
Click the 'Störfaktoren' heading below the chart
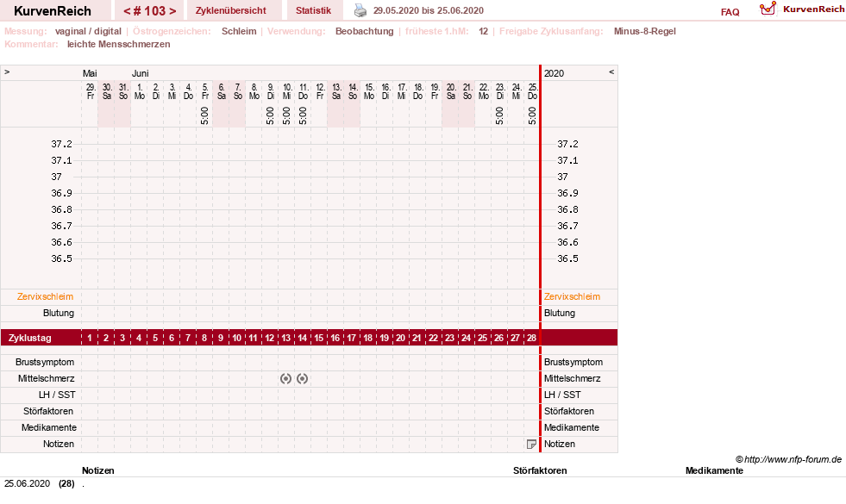point(540,470)
